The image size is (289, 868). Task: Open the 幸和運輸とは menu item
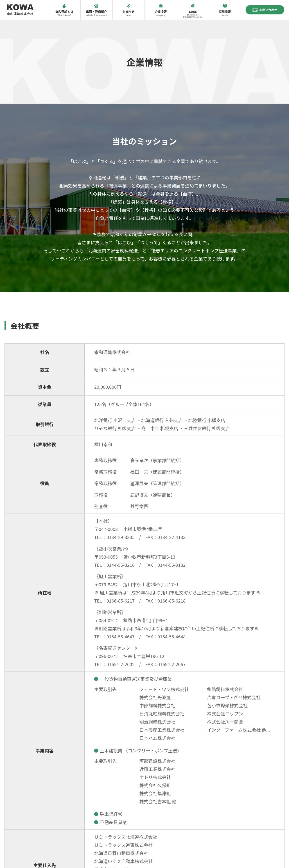(64, 10)
